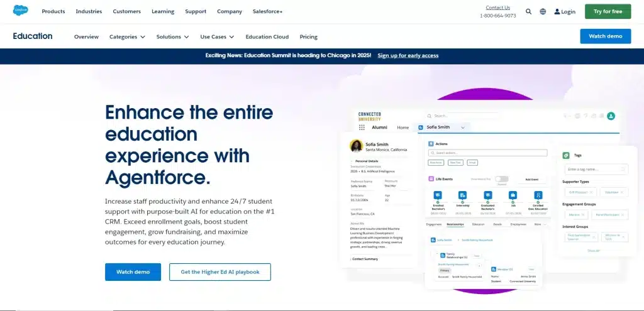Click the Member card icon
The image size is (644, 311).
494,269
